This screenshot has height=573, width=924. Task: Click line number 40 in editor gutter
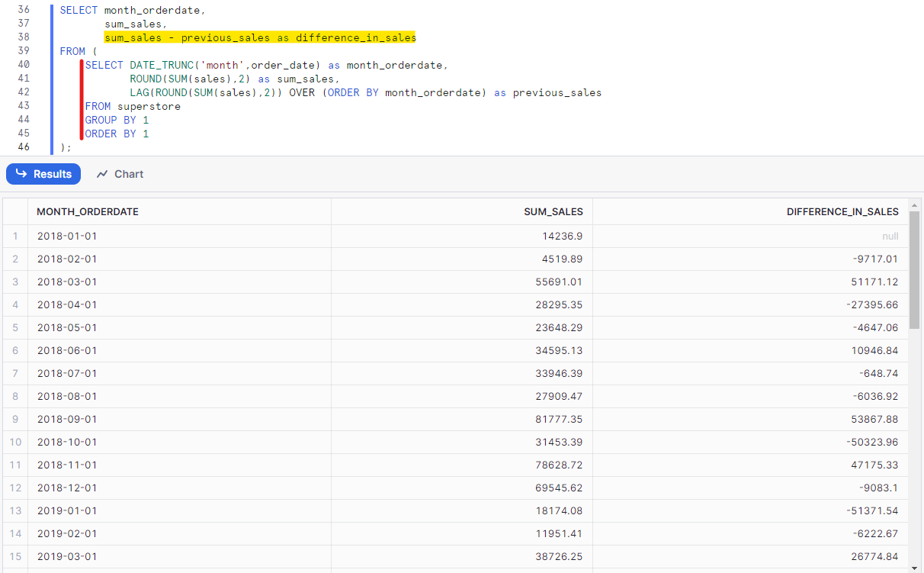point(23,65)
